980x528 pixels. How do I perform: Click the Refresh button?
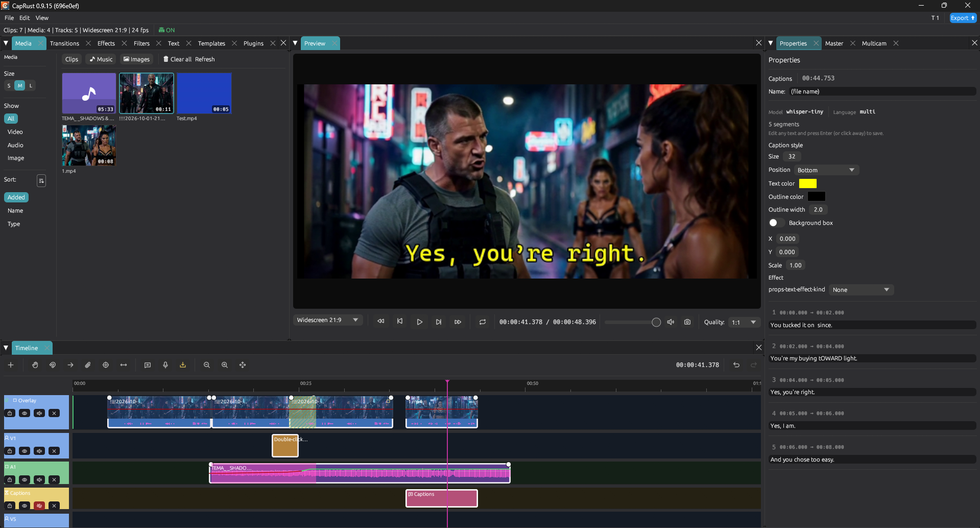point(205,59)
